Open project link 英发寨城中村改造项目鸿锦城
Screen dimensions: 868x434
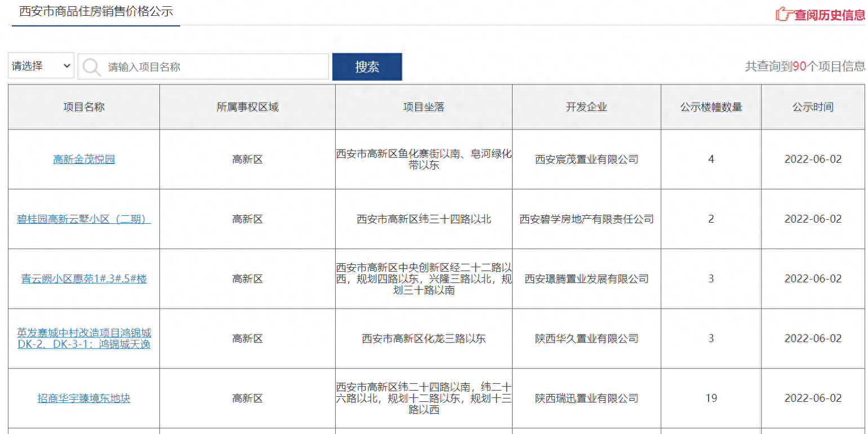[84, 338]
